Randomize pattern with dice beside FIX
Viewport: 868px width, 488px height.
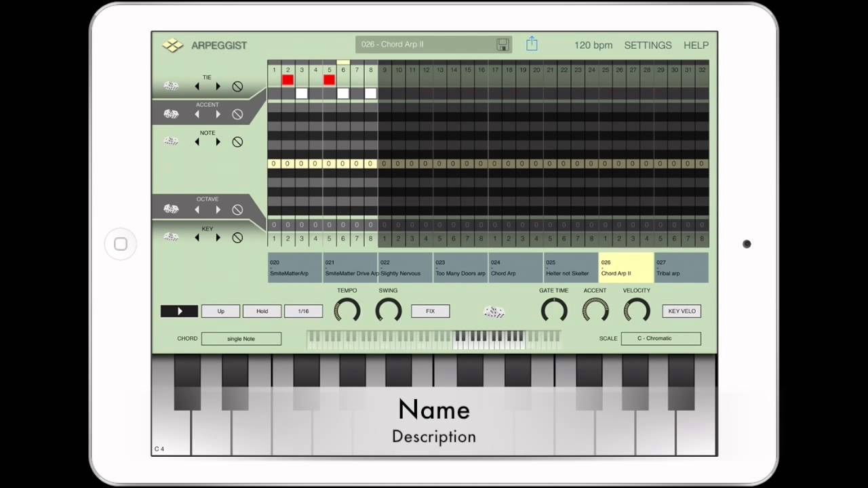point(494,312)
